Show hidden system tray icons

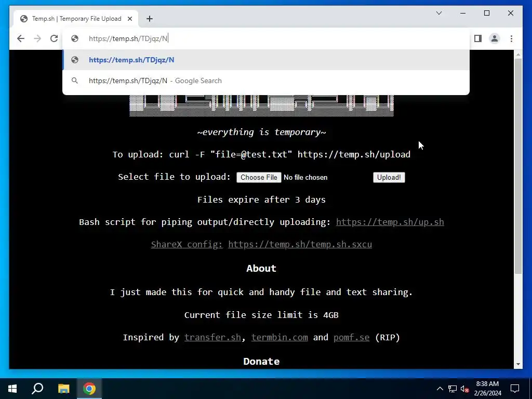pos(440,389)
